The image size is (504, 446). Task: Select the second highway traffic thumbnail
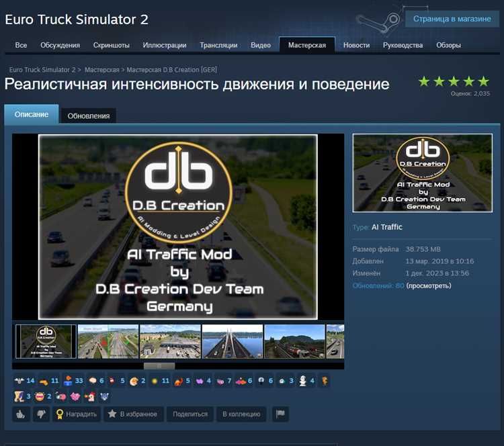pos(108,341)
